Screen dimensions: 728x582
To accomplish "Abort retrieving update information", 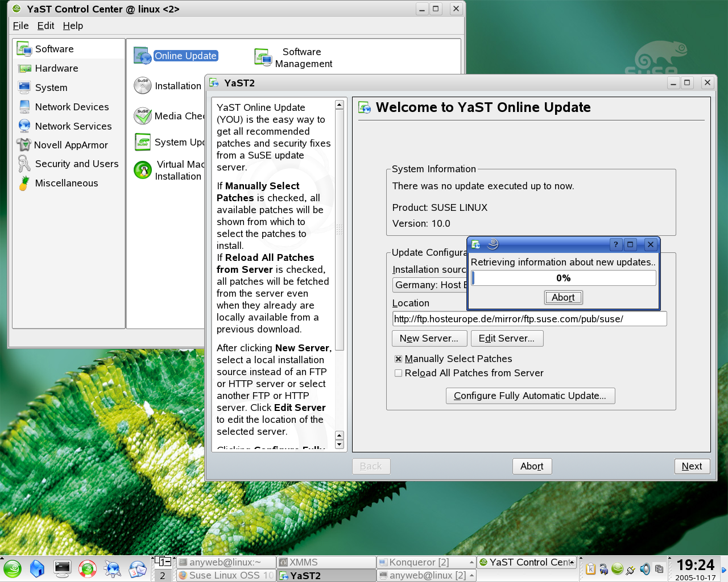I will (563, 297).
